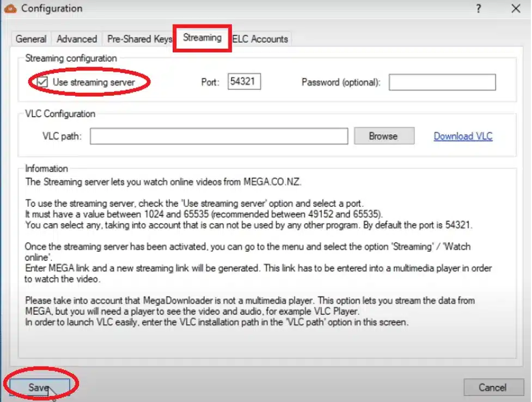Click into the VLC path field

(x=219, y=136)
